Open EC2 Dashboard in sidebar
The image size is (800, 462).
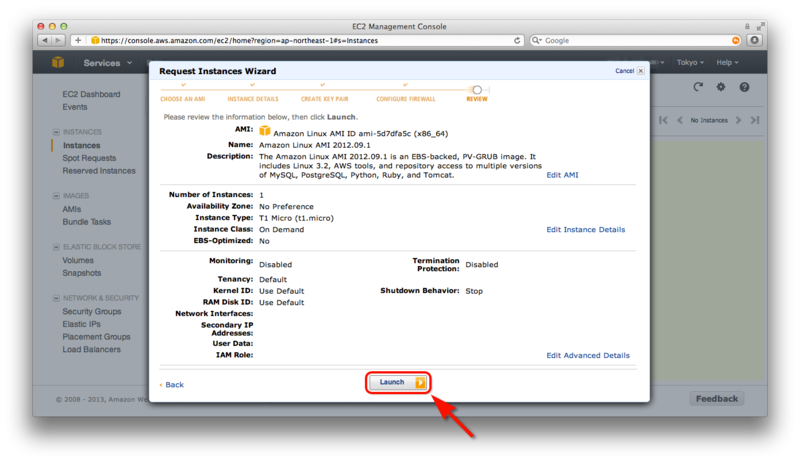click(x=91, y=94)
